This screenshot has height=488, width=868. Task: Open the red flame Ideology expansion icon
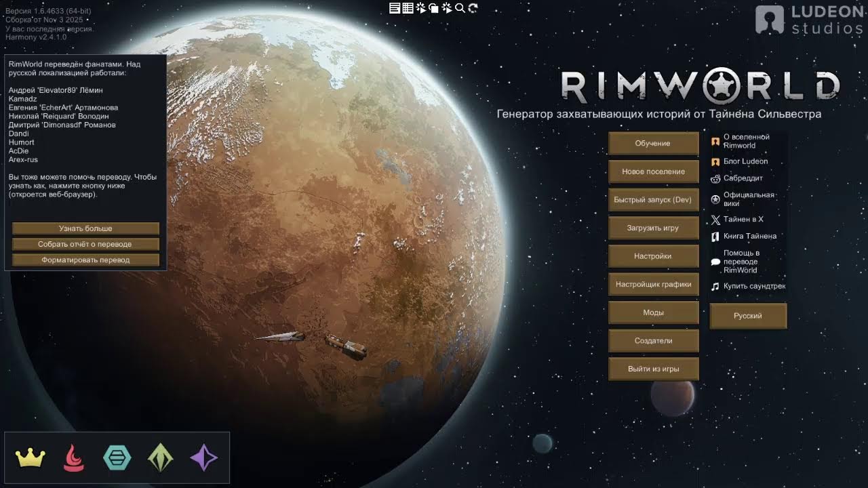pyautogui.click(x=74, y=459)
